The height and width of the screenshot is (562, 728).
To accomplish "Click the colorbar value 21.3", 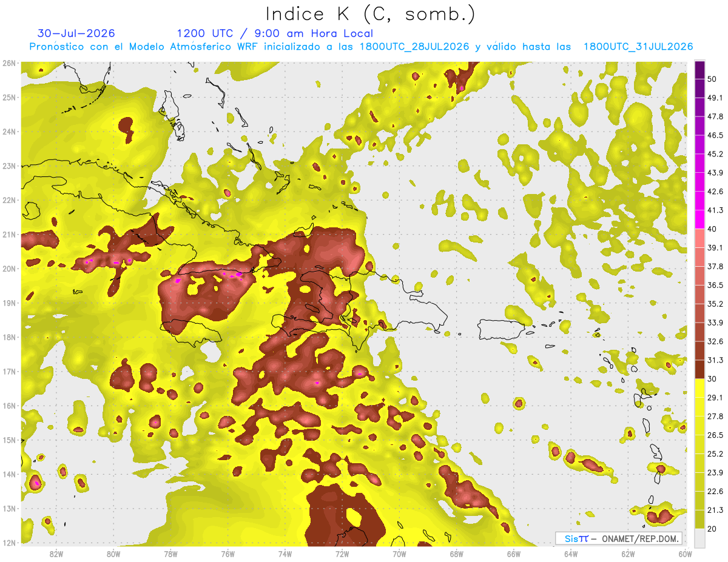I will pyautogui.click(x=715, y=510).
